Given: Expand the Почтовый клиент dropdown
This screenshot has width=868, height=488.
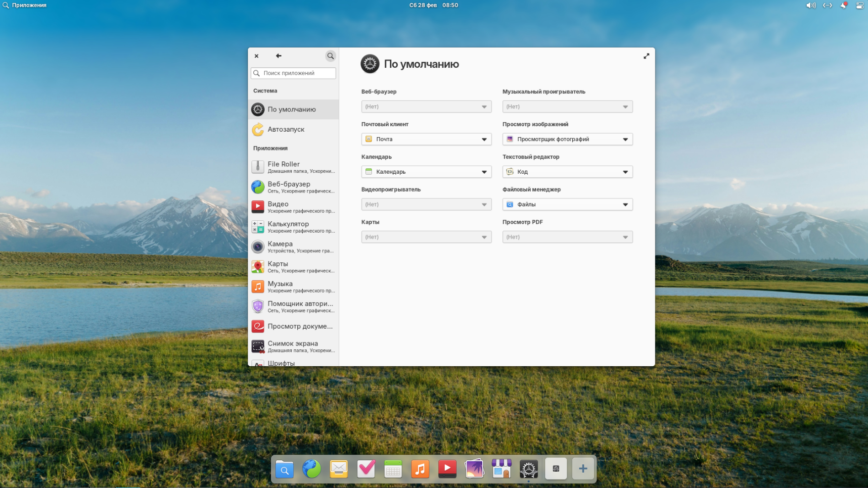Looking at the screenshot, I should [426, 139].
